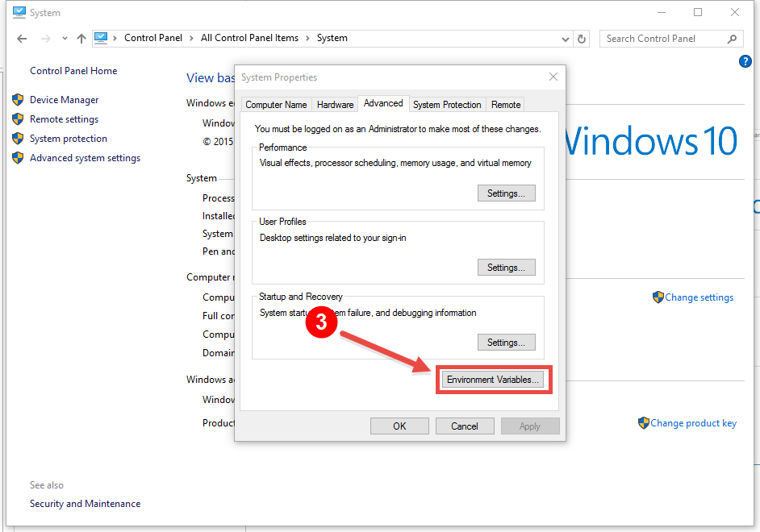This screenshot has width=760, height=532.
Task: Open Security and Maintenance link
Action: tap(86, 504)
